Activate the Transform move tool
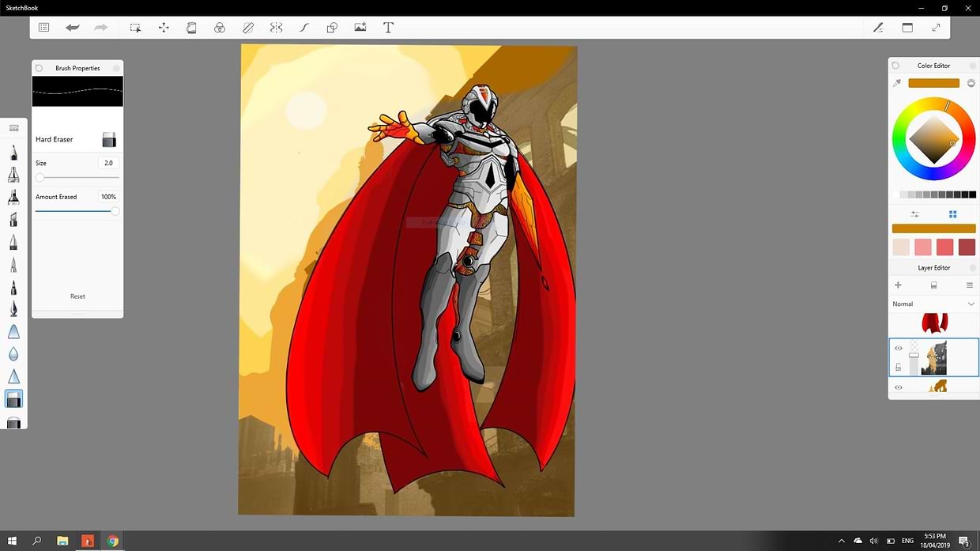The height and width of the screenshot is (551, 980). pos(164,28)
